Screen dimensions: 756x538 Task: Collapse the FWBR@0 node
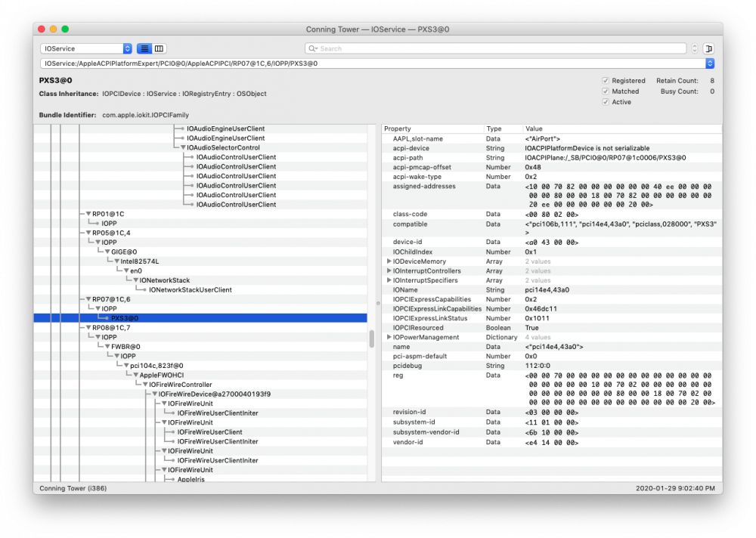(107, 347)
